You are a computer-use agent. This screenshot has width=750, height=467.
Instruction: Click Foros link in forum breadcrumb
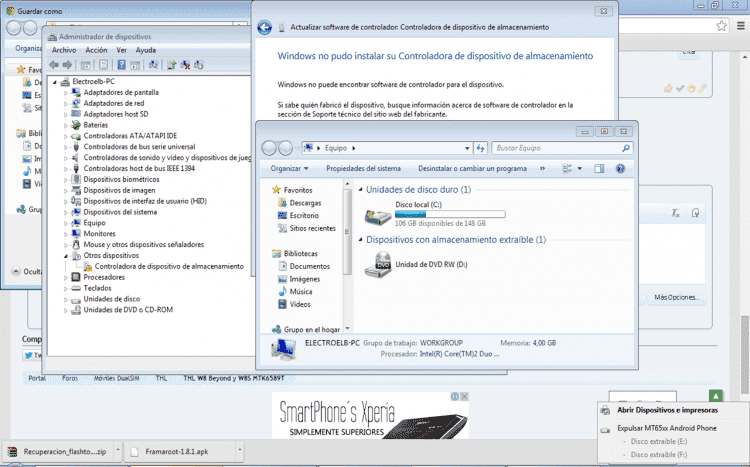tap(70, 378)
